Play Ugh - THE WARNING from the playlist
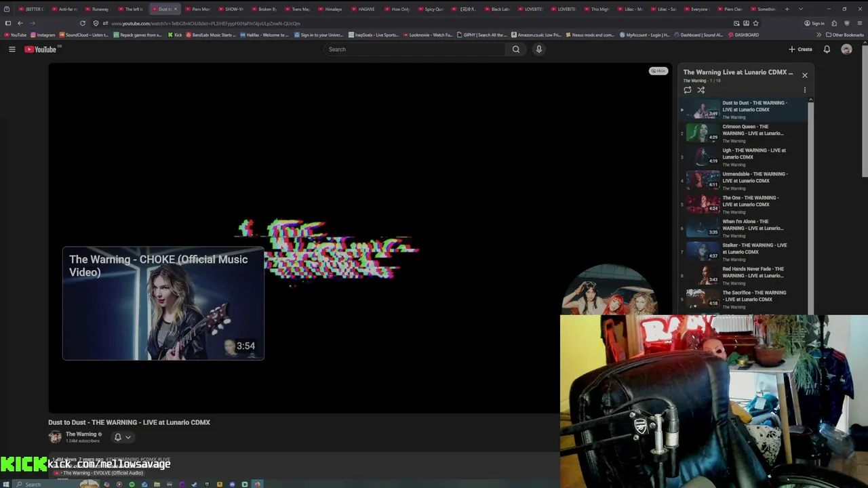868x488 pixels. coord(744,157)
